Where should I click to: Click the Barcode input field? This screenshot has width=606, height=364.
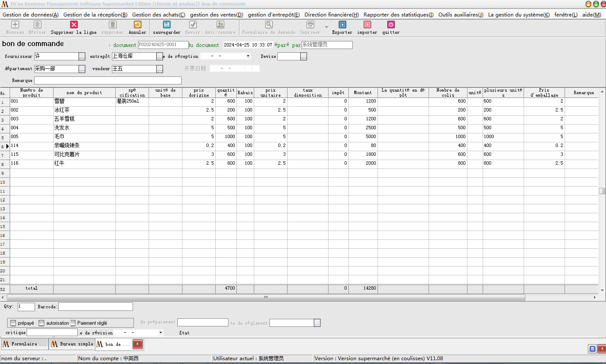(95, 307)
